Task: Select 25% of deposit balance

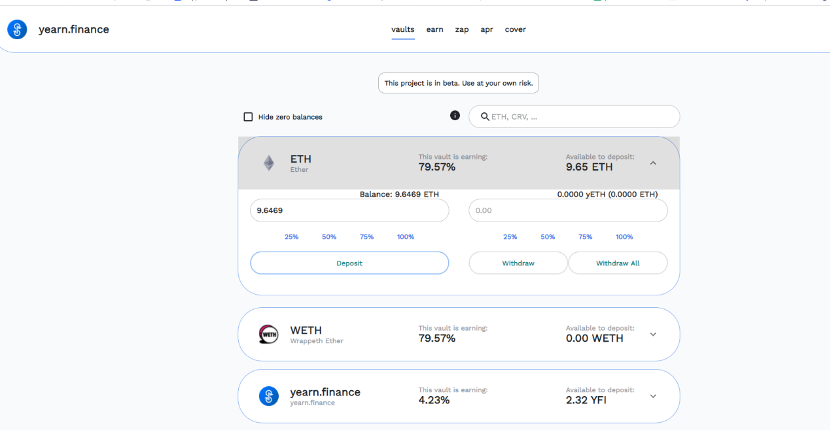Action: coord(291,237)
